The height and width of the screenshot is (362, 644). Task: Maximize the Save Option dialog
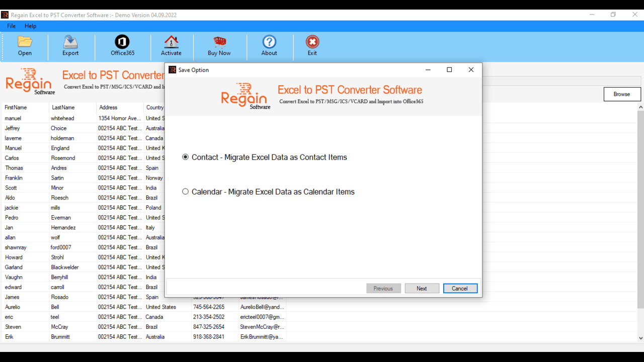pos(449,70)
